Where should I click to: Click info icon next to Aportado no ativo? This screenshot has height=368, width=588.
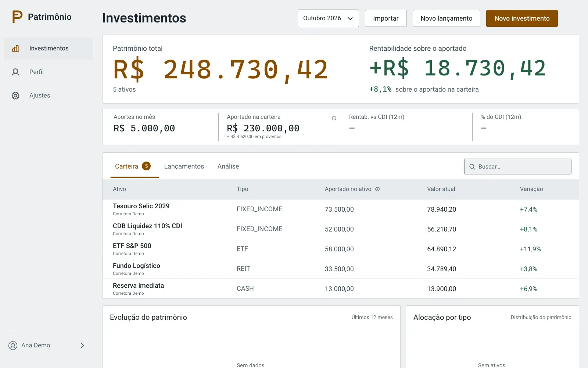pyautogui.click(x=377, y=189)
